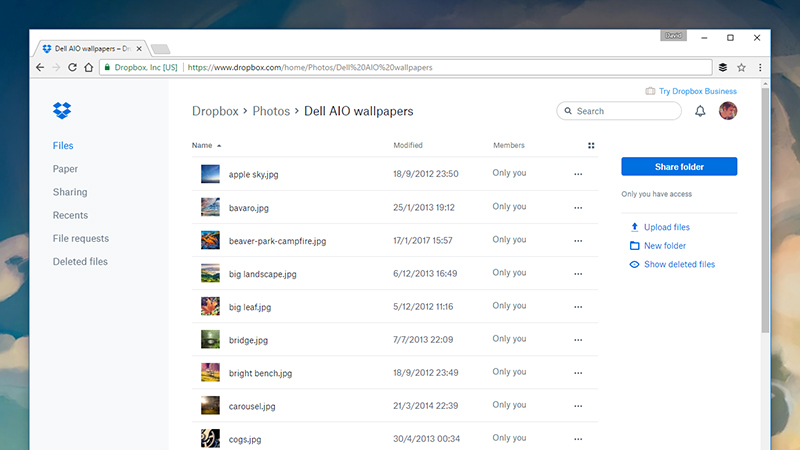Open Sharing in the sidebar
Viewport: 800px width, 450px height.
click(70, 192)
